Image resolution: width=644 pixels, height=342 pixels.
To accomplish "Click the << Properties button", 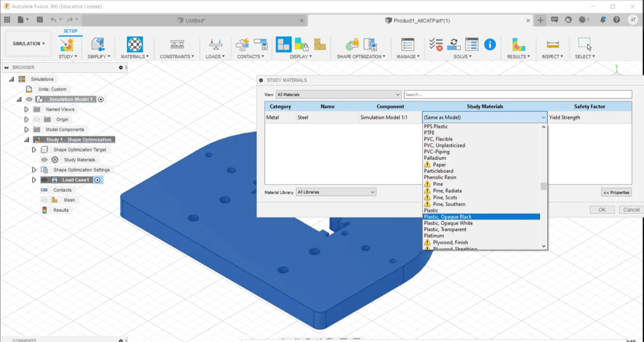I will (x=616, y=193).
